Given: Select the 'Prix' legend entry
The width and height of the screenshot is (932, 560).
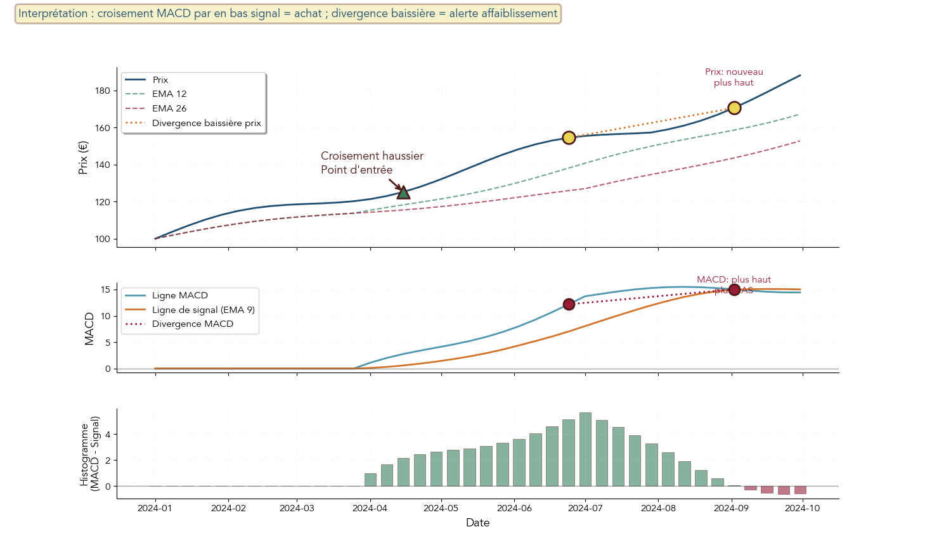Looking at the screenshot, I should tap(160, 80).
